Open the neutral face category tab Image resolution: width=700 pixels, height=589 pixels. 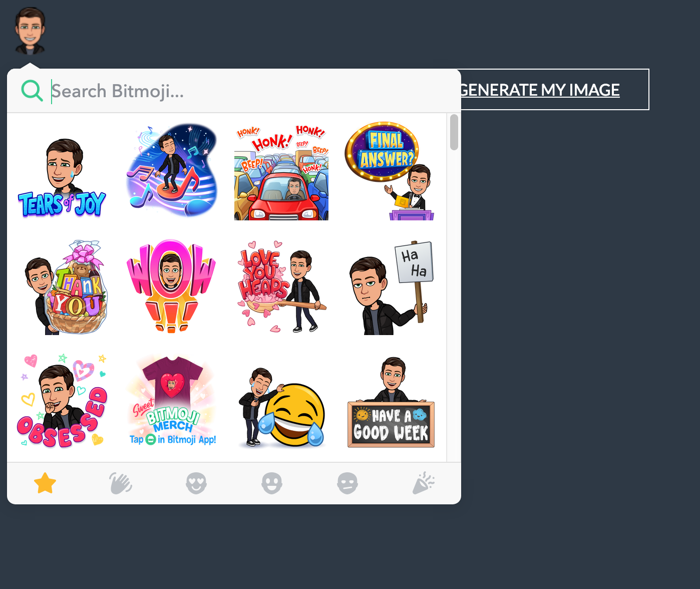pos(347,483)
